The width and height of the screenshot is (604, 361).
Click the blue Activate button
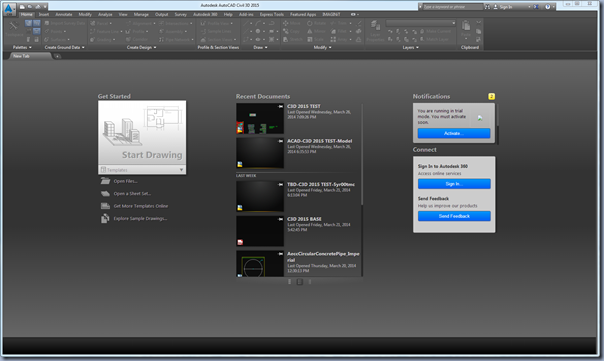454,133
